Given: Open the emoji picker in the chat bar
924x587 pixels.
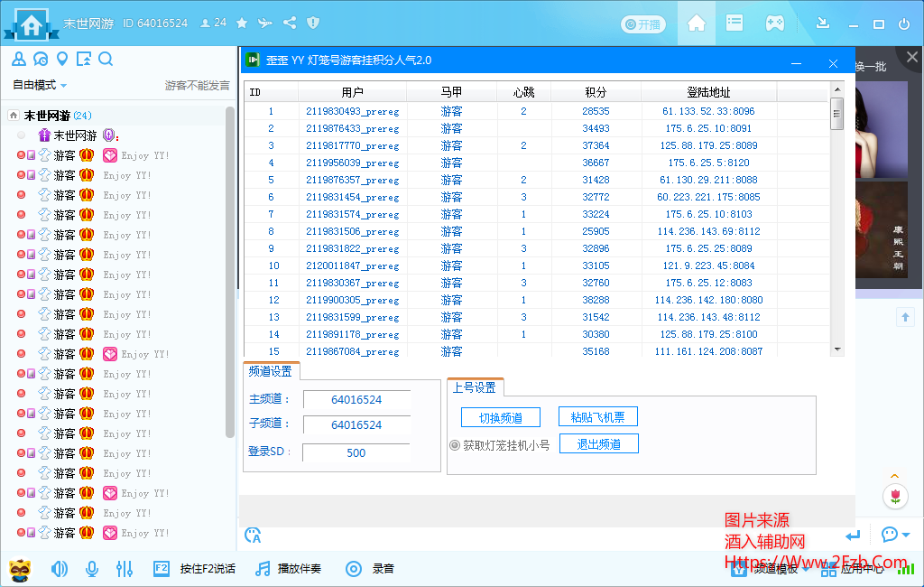Looking at the screenshot, I should pos(254,536).
